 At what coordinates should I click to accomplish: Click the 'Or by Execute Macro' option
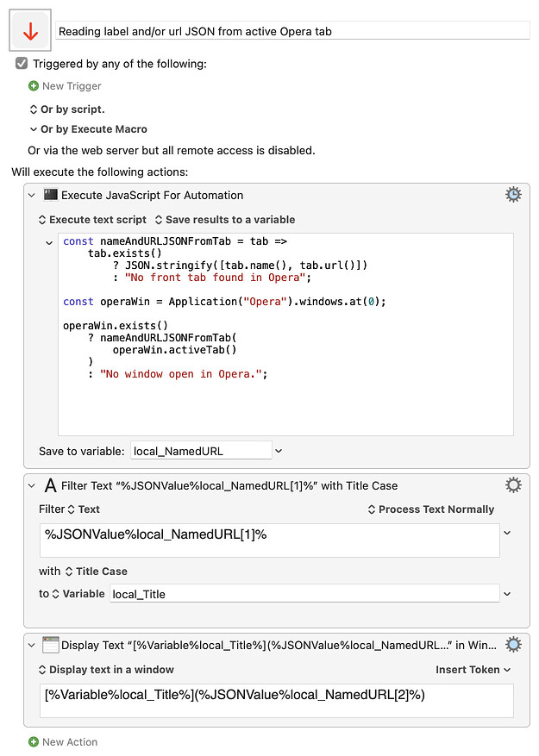click(x=88, y=129)
